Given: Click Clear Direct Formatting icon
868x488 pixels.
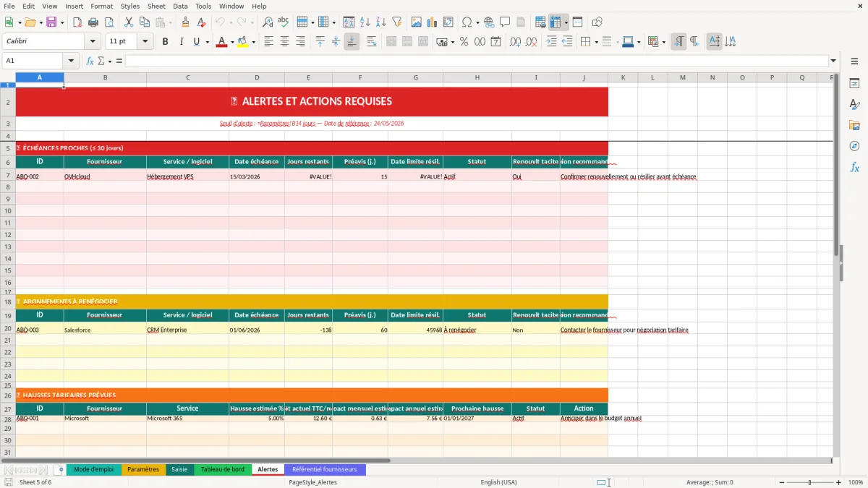Looking at the screenshot, I should [201, 22].
